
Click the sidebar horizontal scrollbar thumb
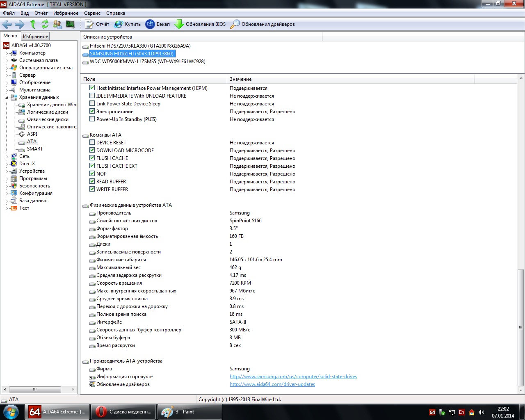35,389
